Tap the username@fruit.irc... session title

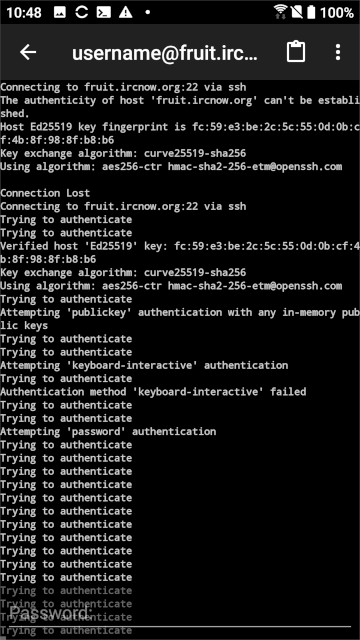(x=164, y=53)
